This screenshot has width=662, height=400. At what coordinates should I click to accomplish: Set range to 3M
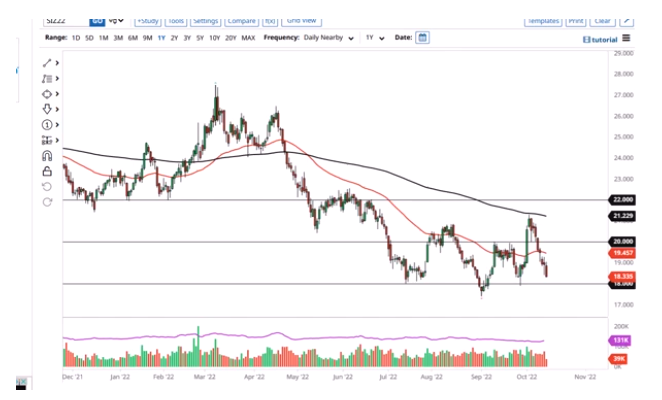click(x=118, y=38)
